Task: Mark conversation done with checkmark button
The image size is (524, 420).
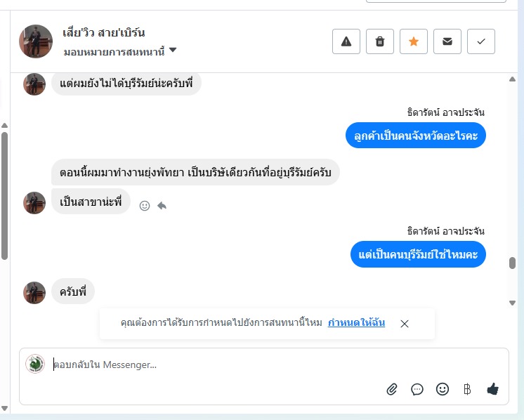Action: pos(481,41)
